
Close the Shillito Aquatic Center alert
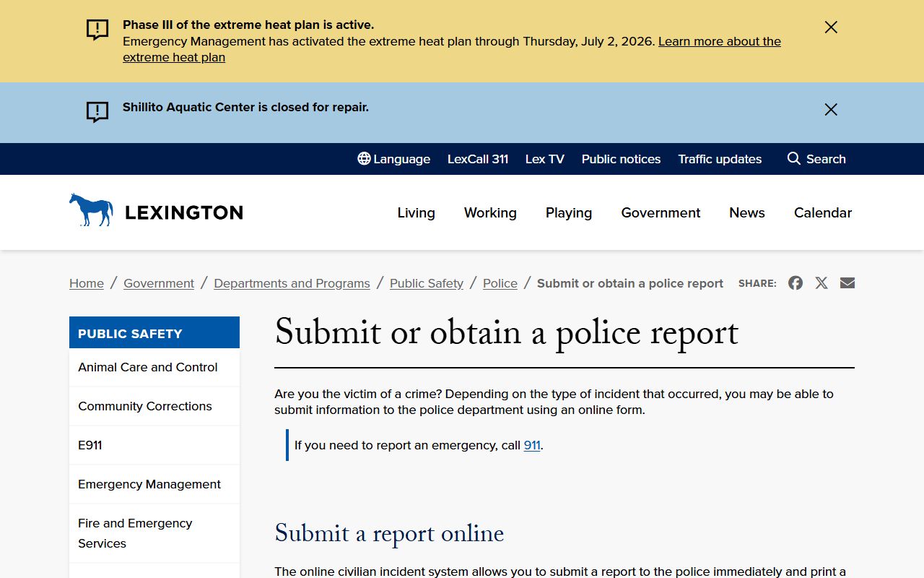coord(831,110)
